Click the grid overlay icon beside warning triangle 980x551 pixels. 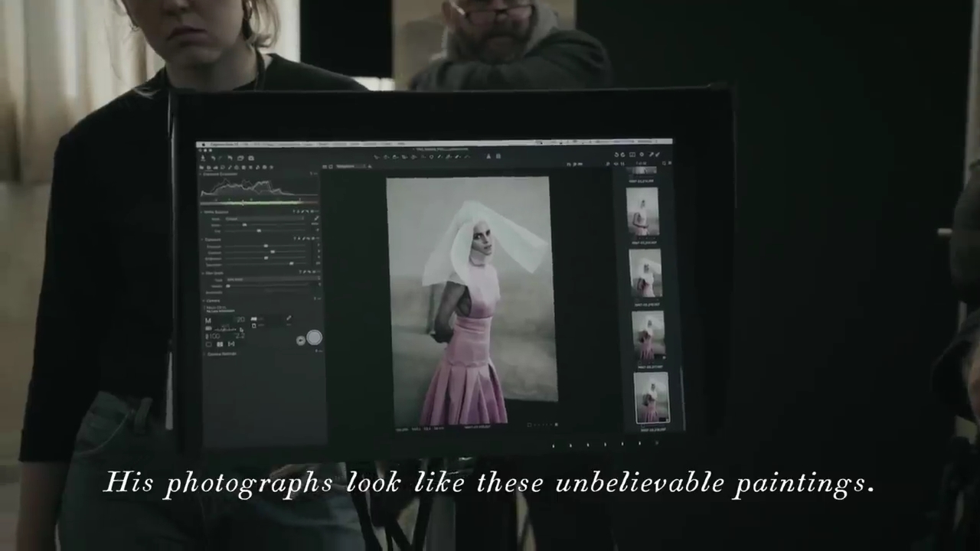pos(498,157)
